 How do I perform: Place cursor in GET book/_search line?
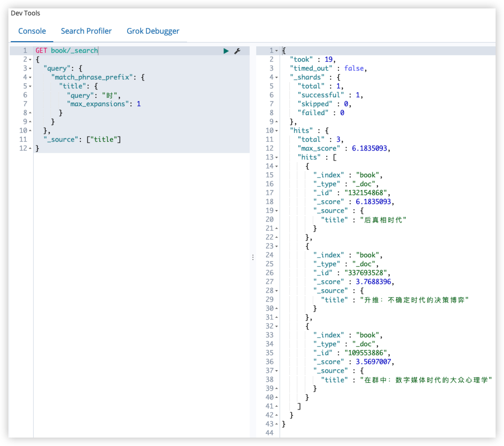pos(66,51)
